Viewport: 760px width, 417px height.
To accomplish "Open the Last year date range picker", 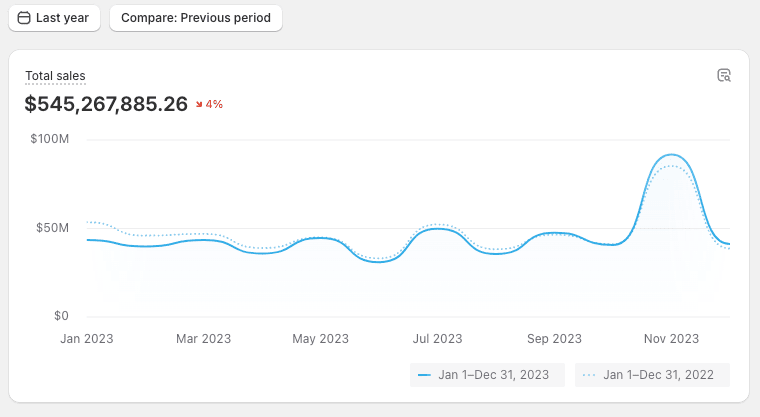I will pos(54,18).
